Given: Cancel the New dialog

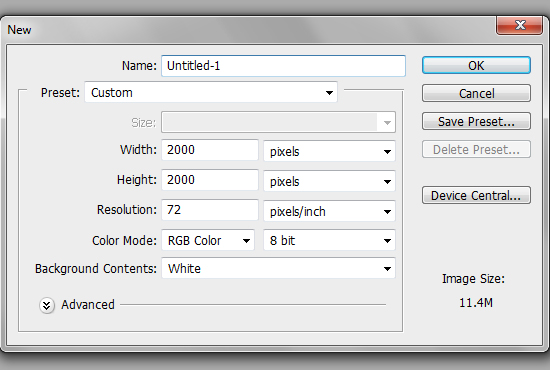Looking at the screenshot, I should click(x=476, y=93).
